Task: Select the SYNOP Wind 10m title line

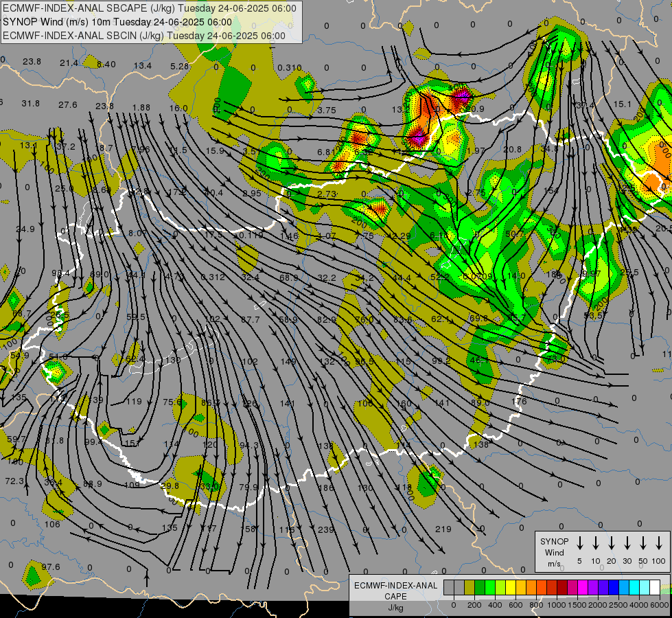Action: click(x=117, y=22)
